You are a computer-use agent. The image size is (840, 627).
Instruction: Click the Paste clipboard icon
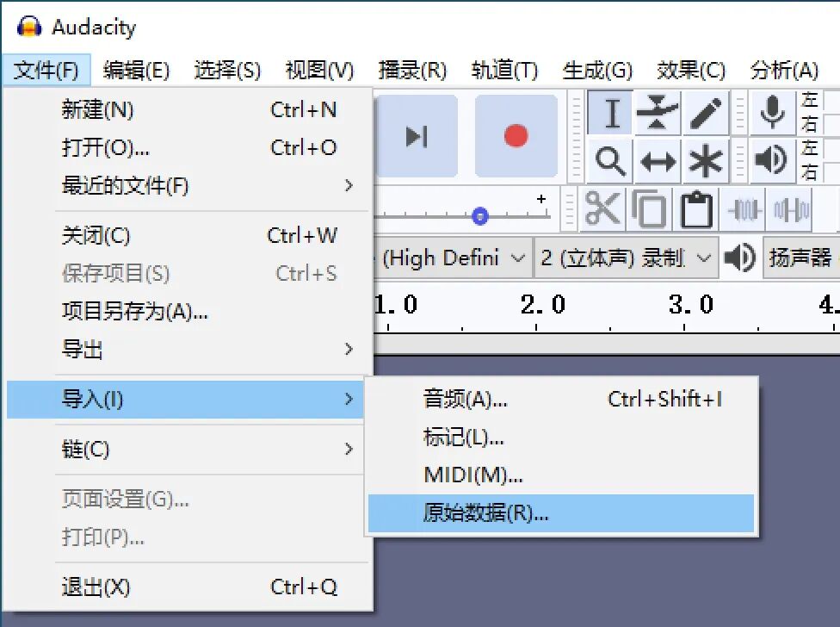[696, 209]
